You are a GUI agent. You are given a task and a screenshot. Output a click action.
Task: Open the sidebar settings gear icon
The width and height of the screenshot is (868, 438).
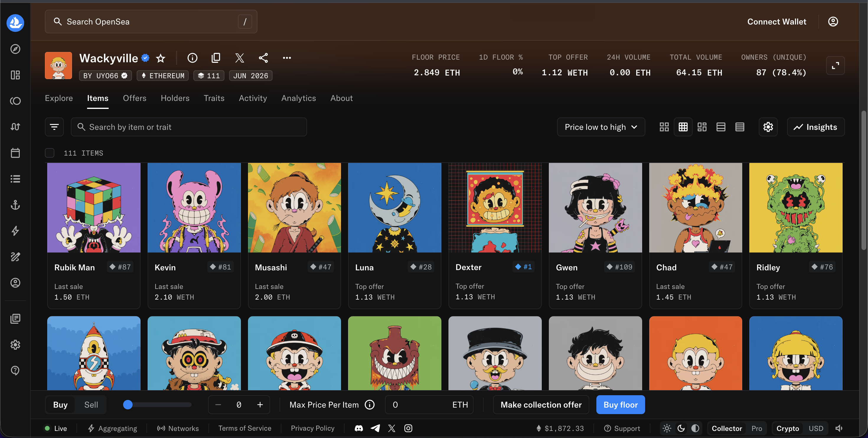coord(15,344)
